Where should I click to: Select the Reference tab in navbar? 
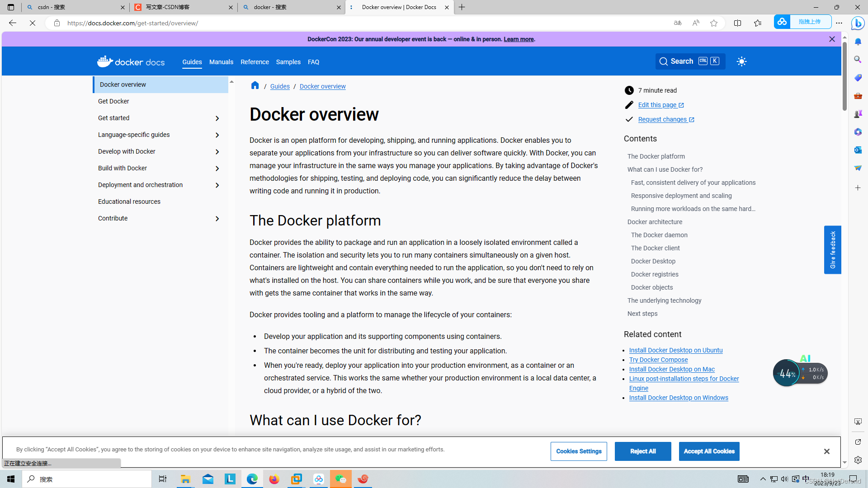point(255,61)
